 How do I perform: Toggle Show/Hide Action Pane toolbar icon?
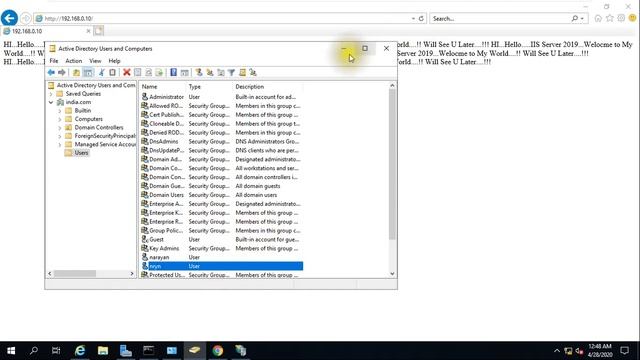point(184,73)
